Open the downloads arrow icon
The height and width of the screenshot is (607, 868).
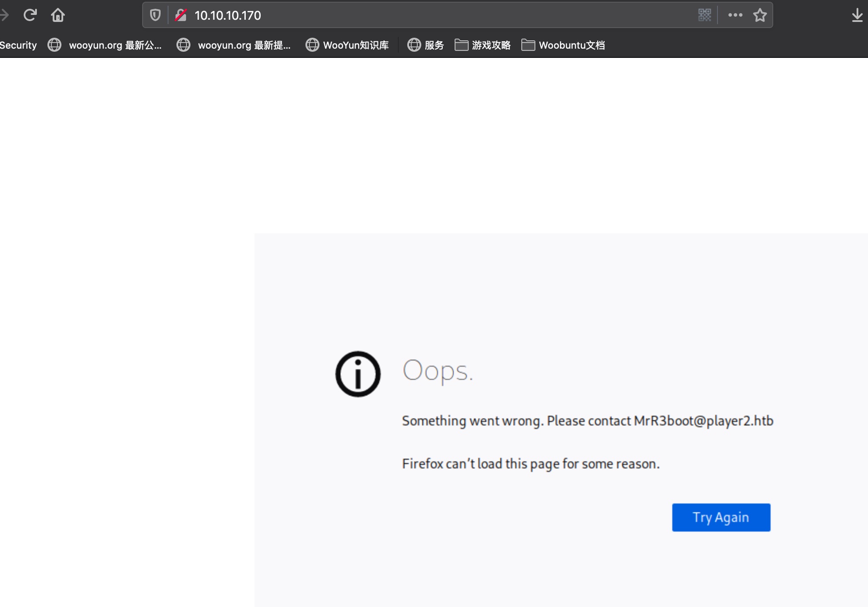[x=857, y=15]
